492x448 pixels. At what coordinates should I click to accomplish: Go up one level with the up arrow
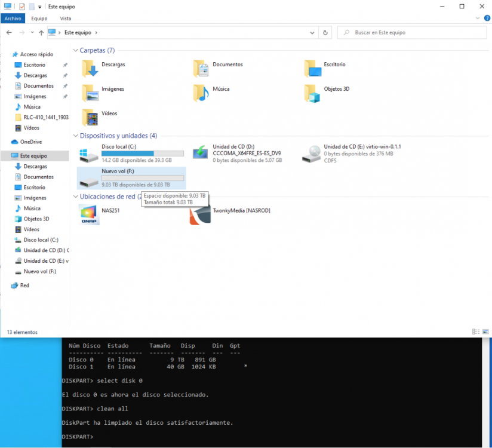pos(41,33)
